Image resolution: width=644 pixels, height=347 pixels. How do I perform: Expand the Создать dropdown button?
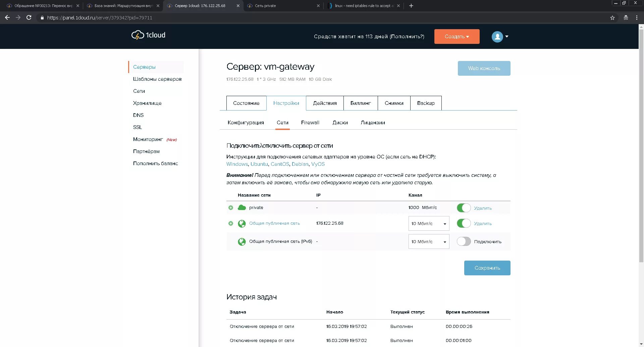tap(457, 37)
